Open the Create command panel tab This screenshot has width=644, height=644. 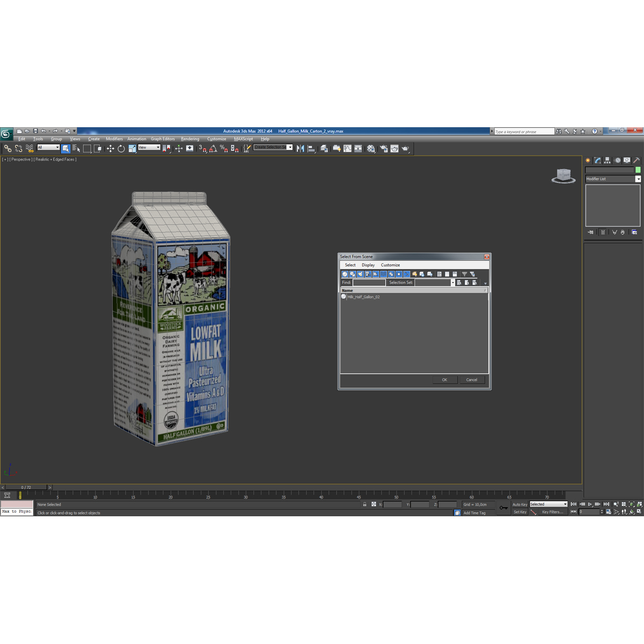[x=588, y=160]
